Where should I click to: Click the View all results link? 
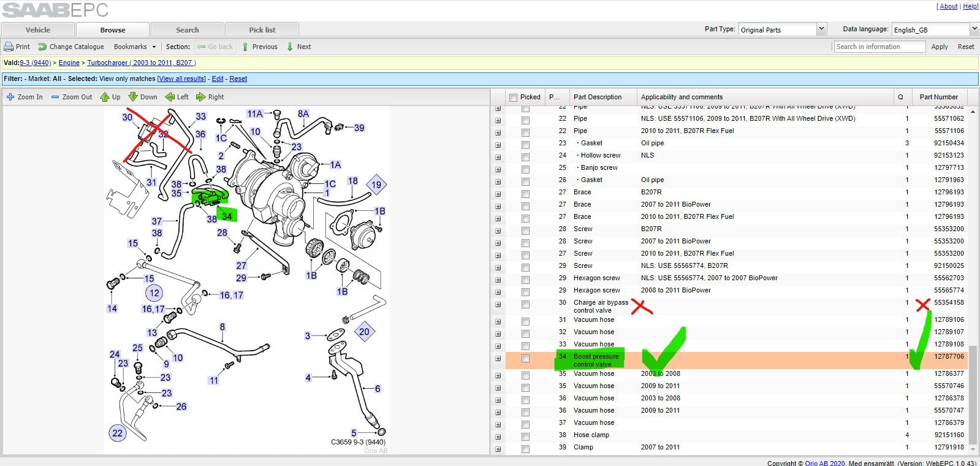pos(181,78)
